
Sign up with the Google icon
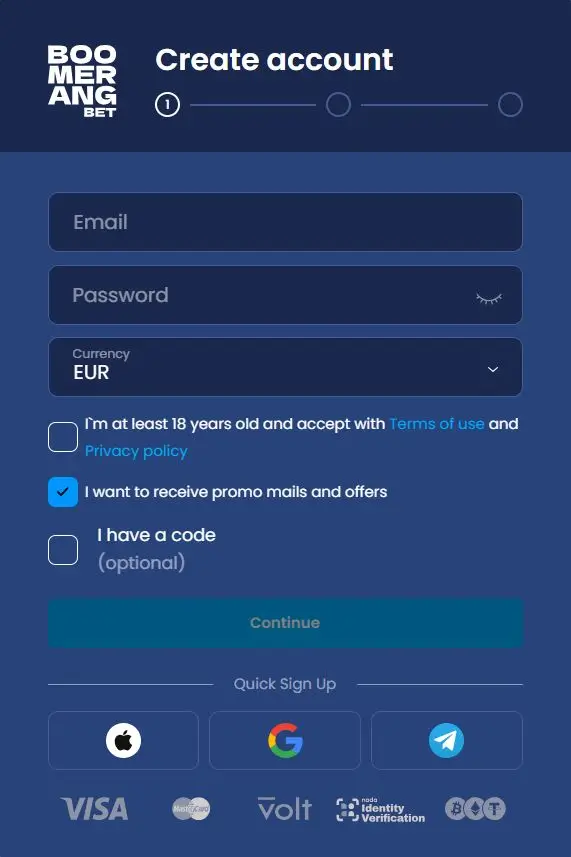[285, 740]
